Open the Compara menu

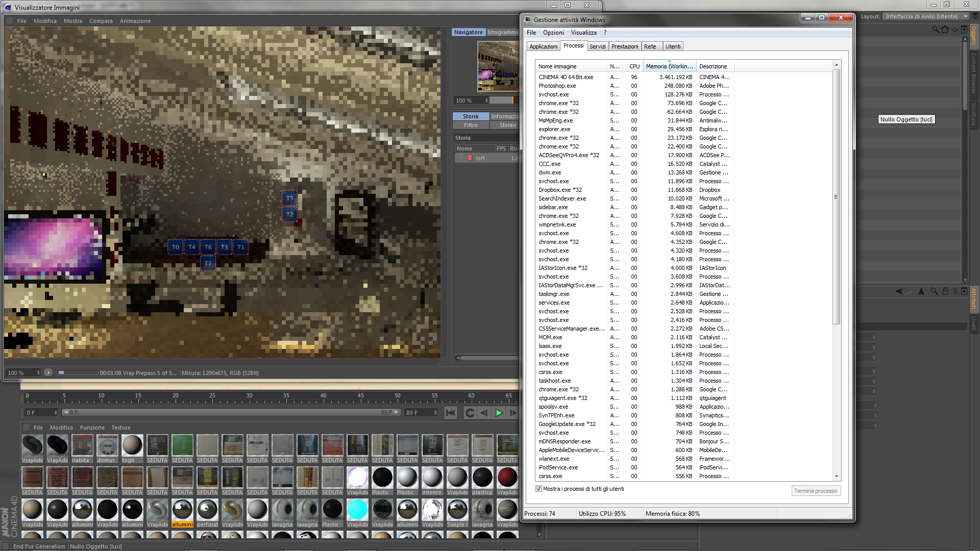(101, 21)
